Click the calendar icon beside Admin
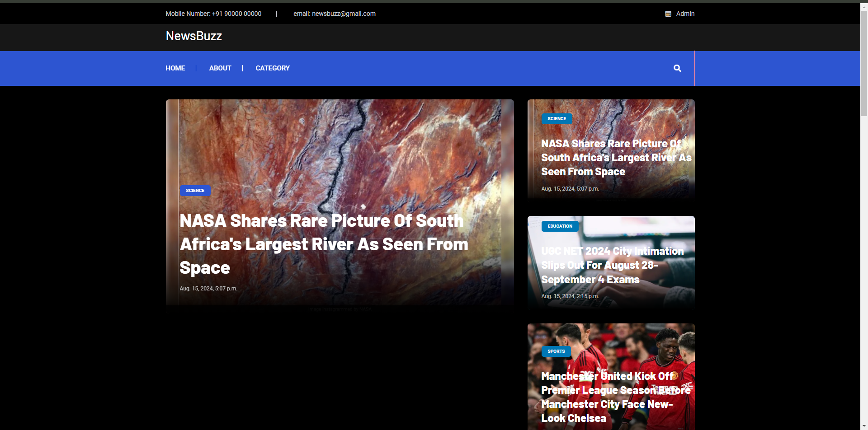 click(668, 14)
